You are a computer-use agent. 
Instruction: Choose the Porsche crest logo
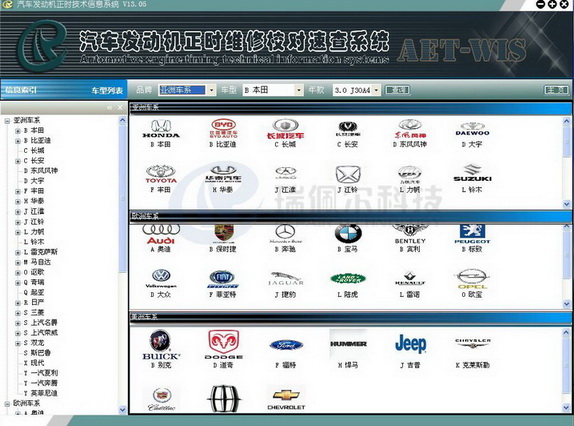tap(224, 233)
